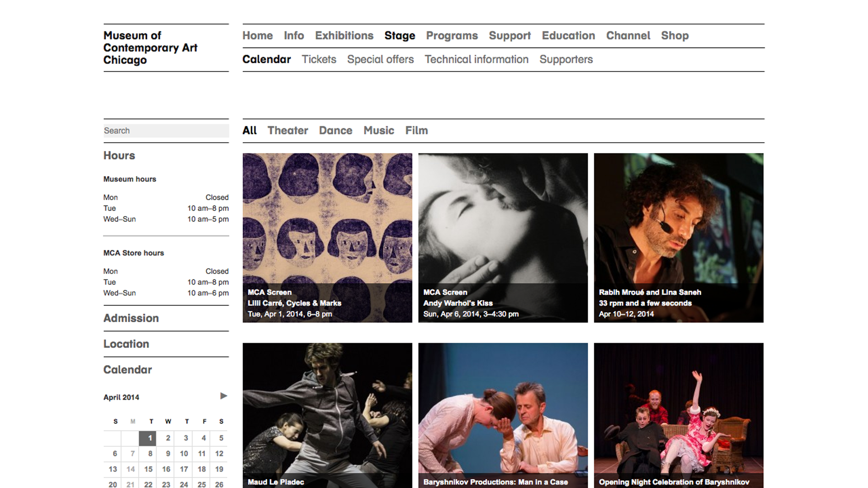Expand the Admission section
The height and width of the screenshot is (488, 868).
pos(131,318)
